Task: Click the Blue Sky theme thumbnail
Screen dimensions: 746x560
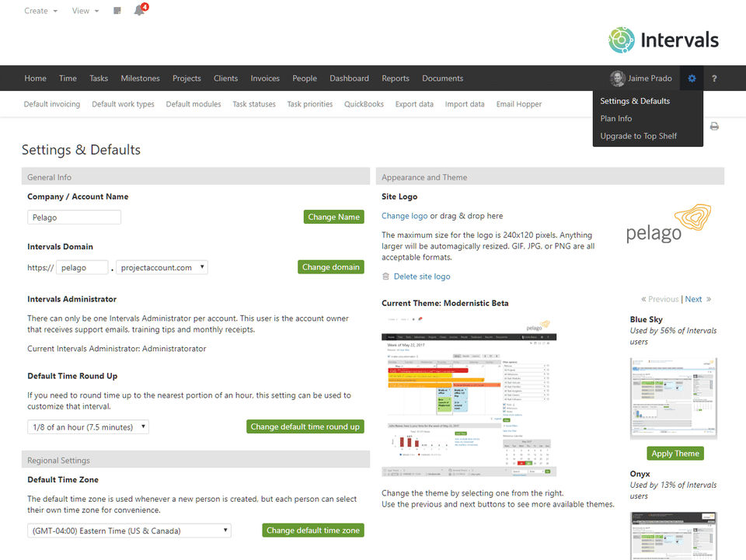Action: click(x=673, y=398)
